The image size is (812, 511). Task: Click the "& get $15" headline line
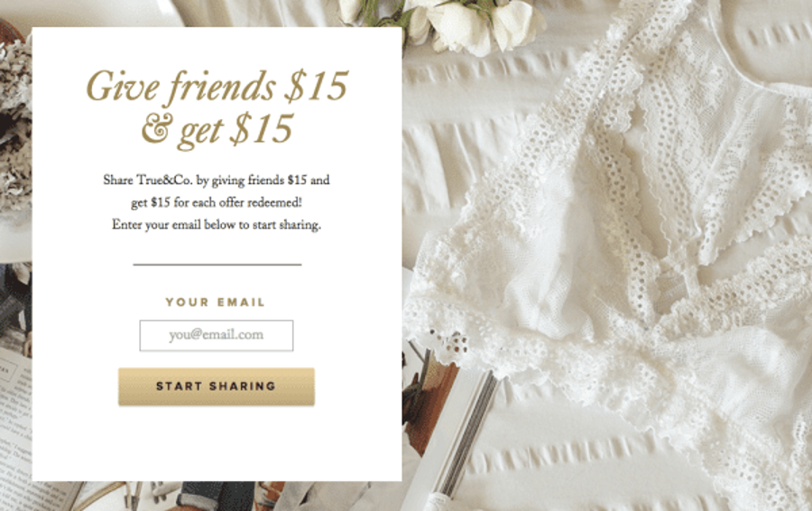coord(217,129)
